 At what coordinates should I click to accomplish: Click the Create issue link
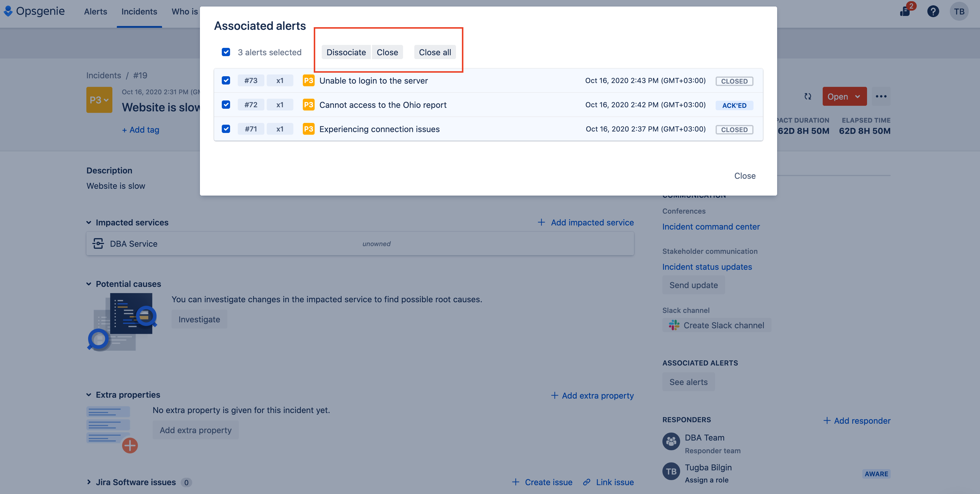[x=548, y=482]
